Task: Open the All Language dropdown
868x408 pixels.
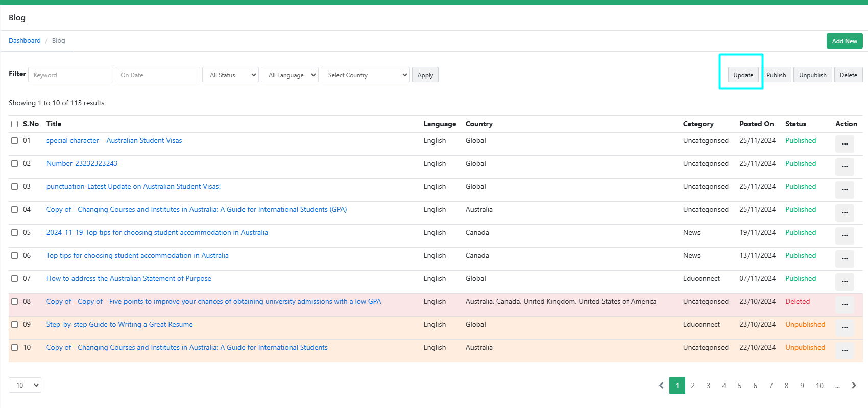Action: (x=290, y=75)
